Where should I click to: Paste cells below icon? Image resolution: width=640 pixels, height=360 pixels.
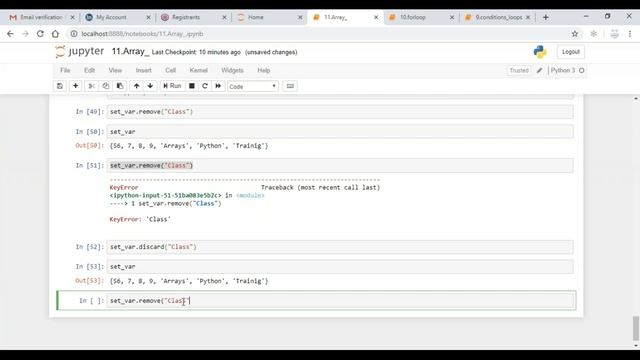coord(120,86)
